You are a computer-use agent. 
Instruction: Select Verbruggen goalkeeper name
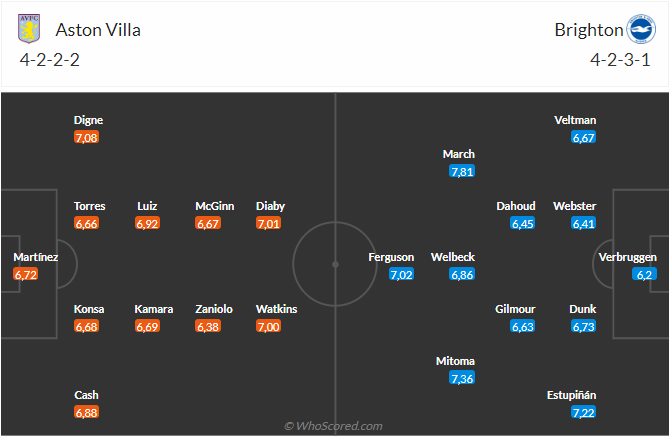pyautogui.click(x=628, y=257)
